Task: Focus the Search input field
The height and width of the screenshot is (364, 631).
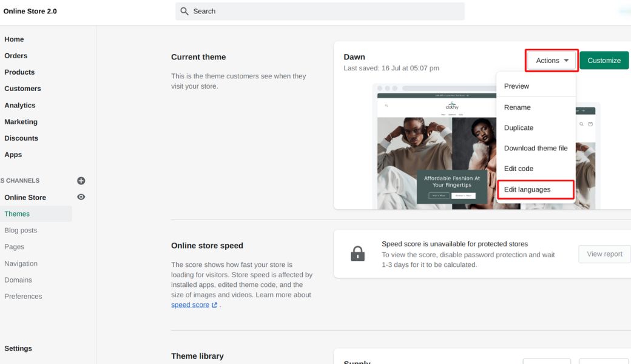Action: (x=320, y=12)
